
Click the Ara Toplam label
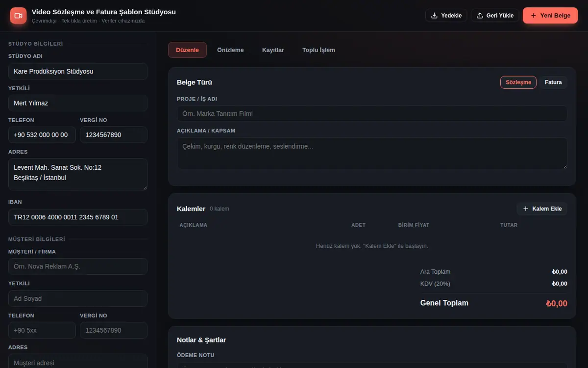coord(435,272)
